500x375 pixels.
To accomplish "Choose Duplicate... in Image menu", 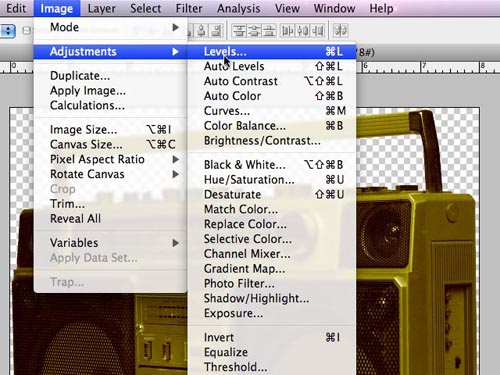I will click(111, 76).
